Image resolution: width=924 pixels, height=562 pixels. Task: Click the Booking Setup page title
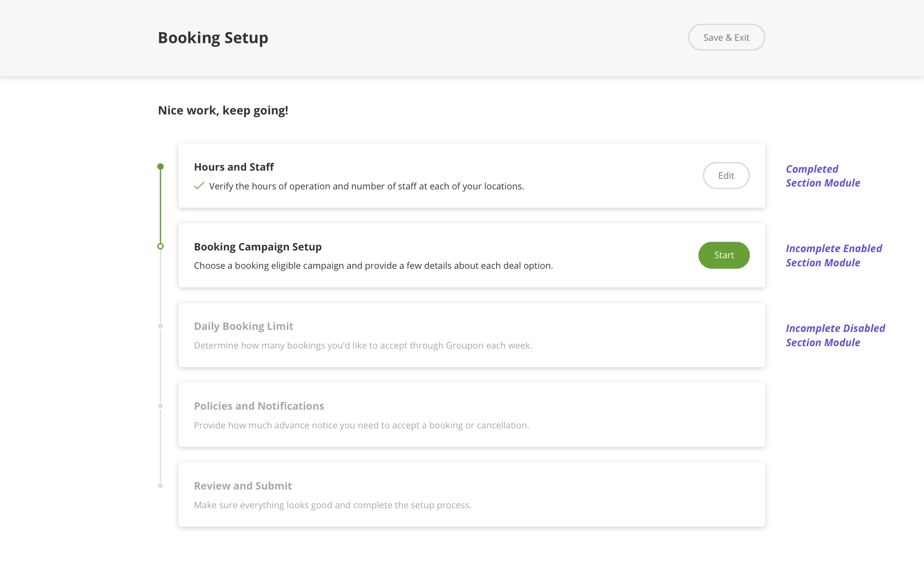213,37
